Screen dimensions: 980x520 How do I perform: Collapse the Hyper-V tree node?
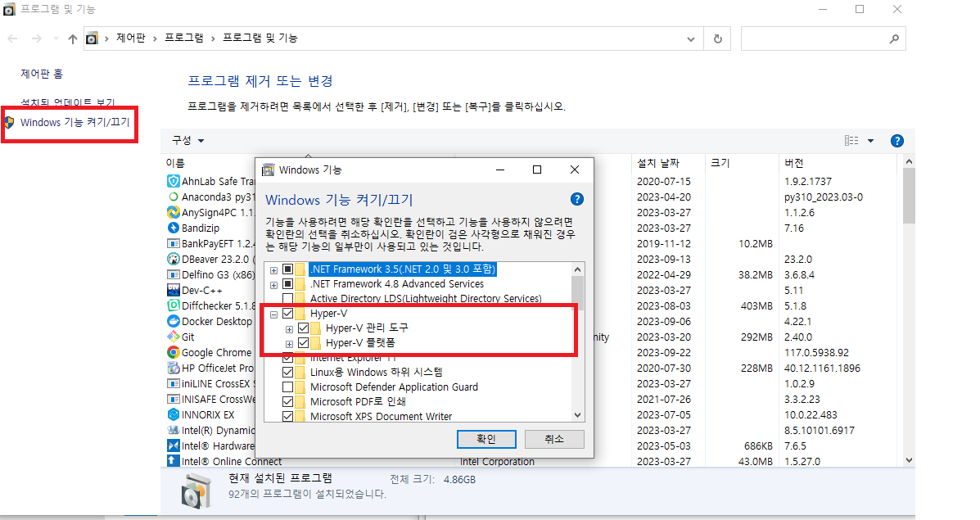click(273, 314)
